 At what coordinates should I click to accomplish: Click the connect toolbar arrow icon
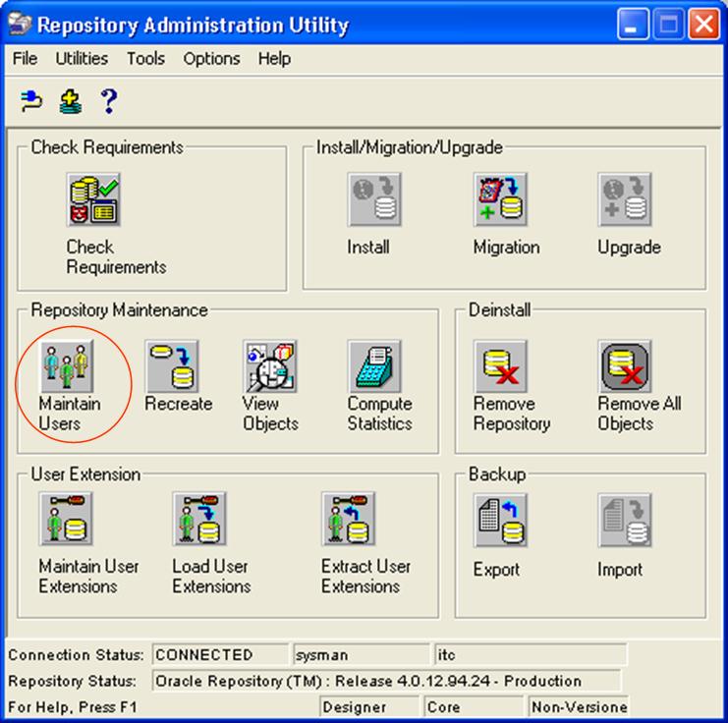pyautogui.click(x=31, y=101)
